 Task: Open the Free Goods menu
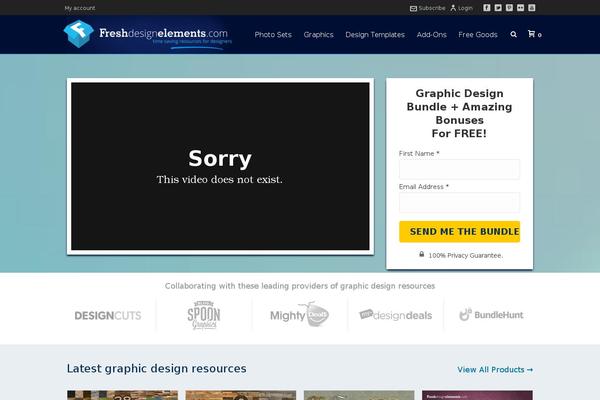coord(478,34)
